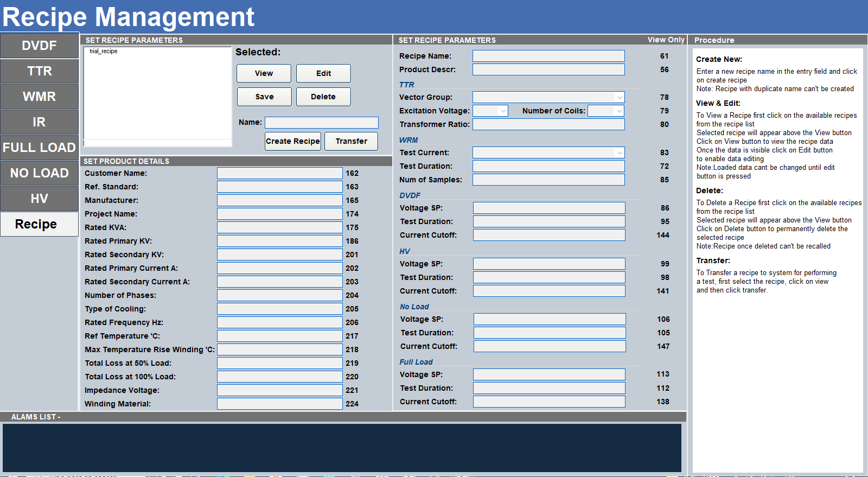Screen dimensions: 868x477
Task: Click the Full Load Current Cutoff field
Action: click(x=549, y=402)
